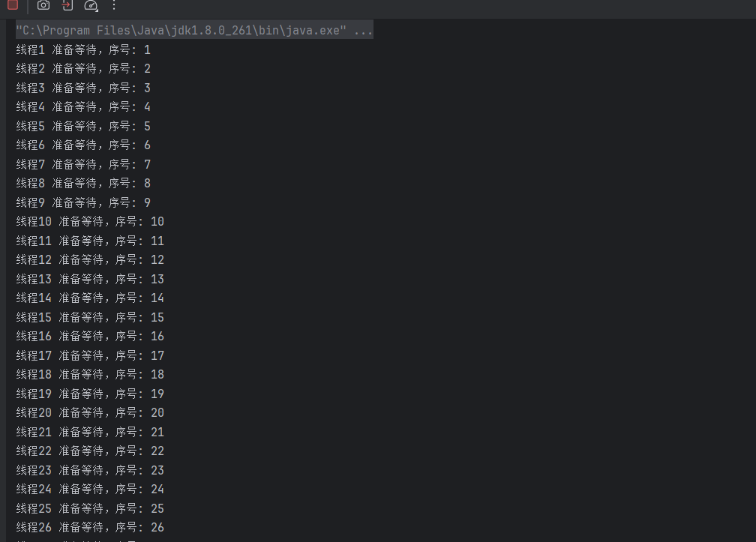Click console line '线程1 准备等待，序号: 1'
Screen dimensions: 756x542
83,49
